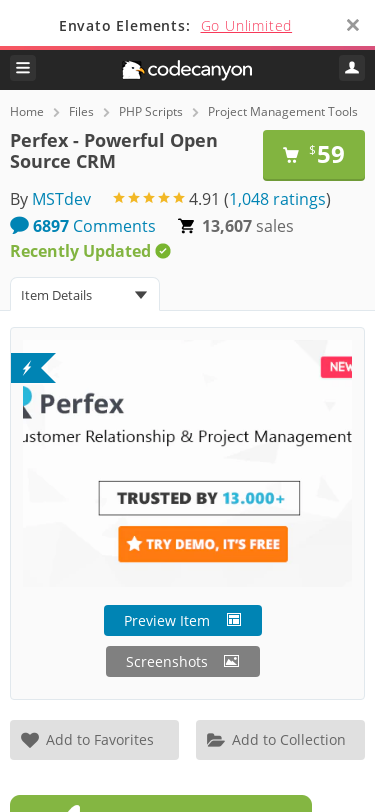The height and width of the screenshot is (812, 375).
Task: Open the Screenshots button
Action: pyautogui.click(x=183, y=661)
